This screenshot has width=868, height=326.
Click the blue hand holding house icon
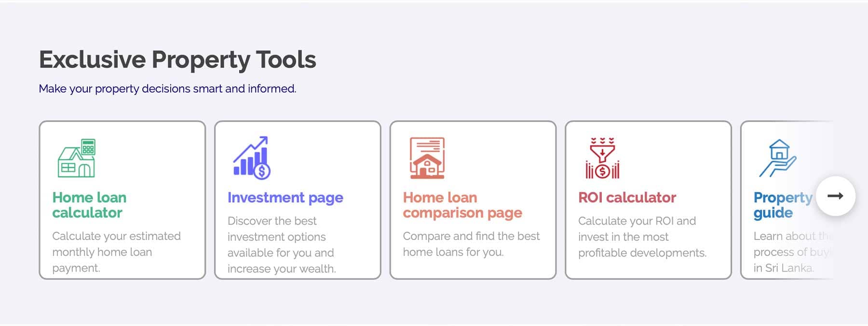click(x=777, y=158)
